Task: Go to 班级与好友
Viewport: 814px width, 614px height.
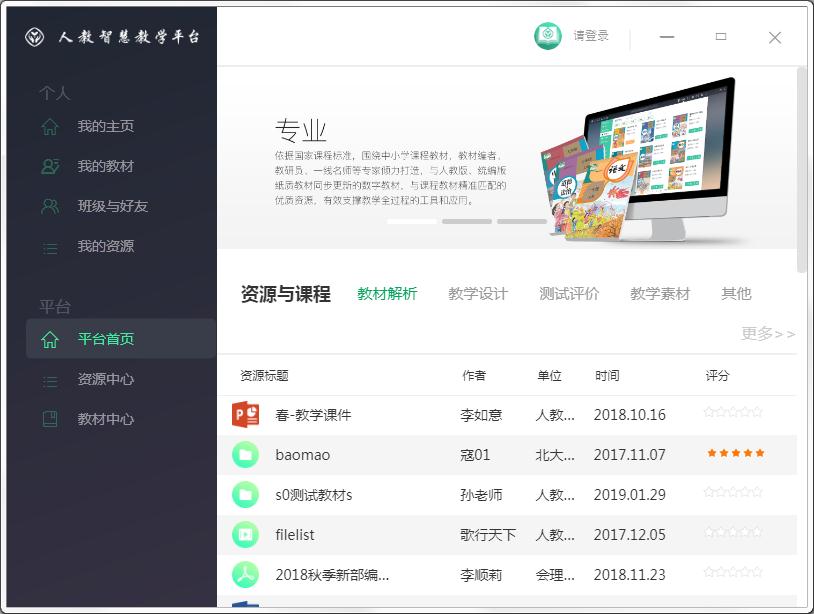Action: (x=113, y=206)
